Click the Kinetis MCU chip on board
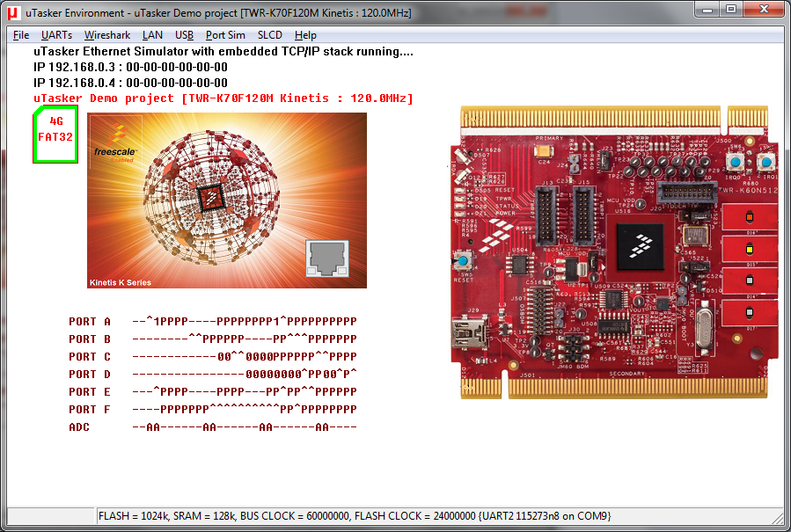The image size is (791, 532). (641, 246)
